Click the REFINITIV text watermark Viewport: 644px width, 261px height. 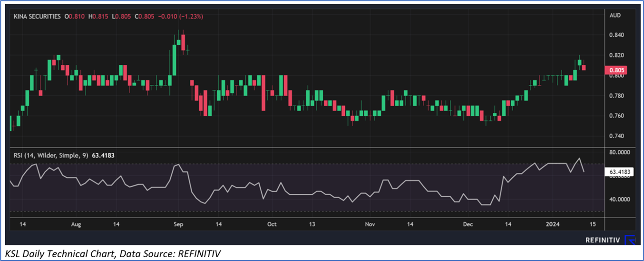tap(603, 240)
